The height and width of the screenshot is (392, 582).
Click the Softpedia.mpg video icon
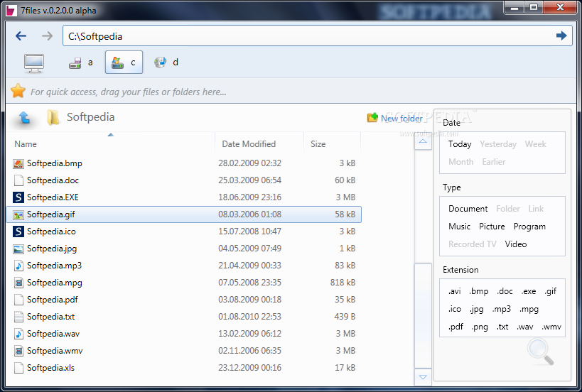pyautogui.click(x=18, y=283)
